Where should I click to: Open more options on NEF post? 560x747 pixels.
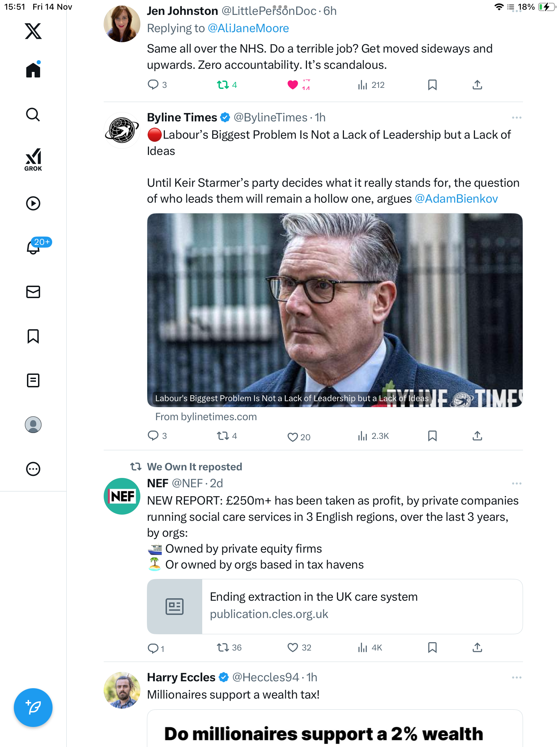(x=516, y=483)
